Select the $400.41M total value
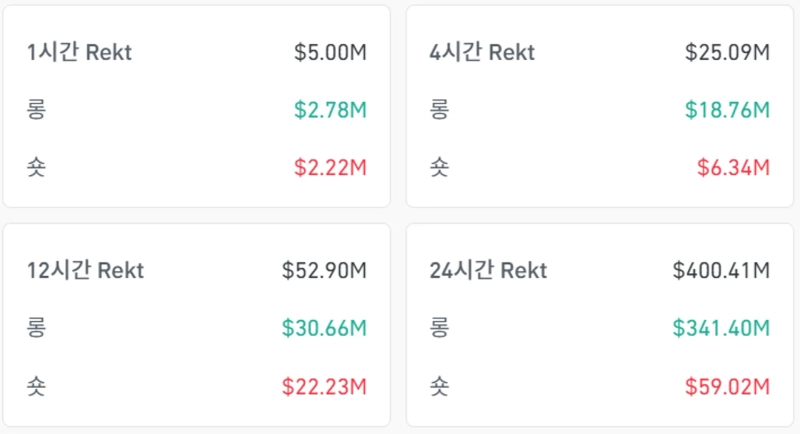 [721, 270]
